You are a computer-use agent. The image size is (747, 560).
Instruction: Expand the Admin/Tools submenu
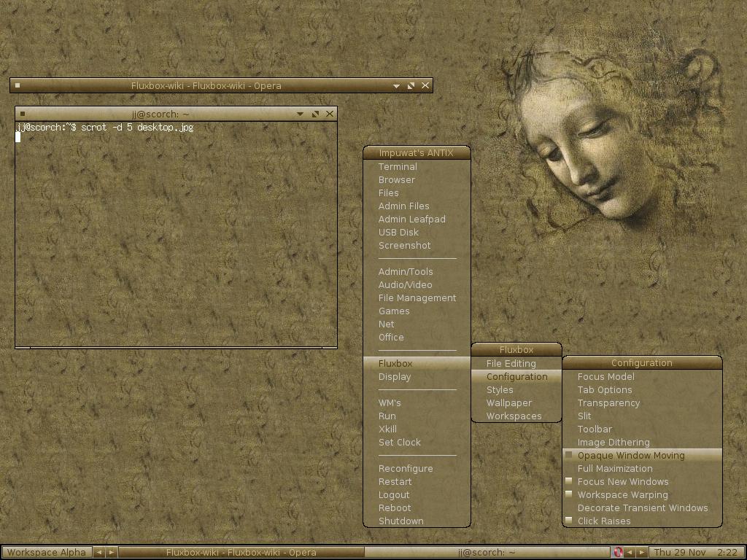coord(417,271)
